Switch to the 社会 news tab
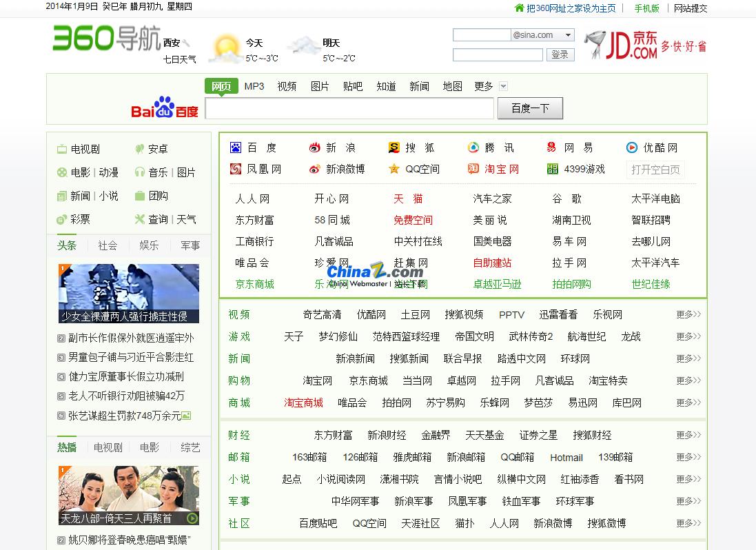756x550 pixels. coord(108,246)
